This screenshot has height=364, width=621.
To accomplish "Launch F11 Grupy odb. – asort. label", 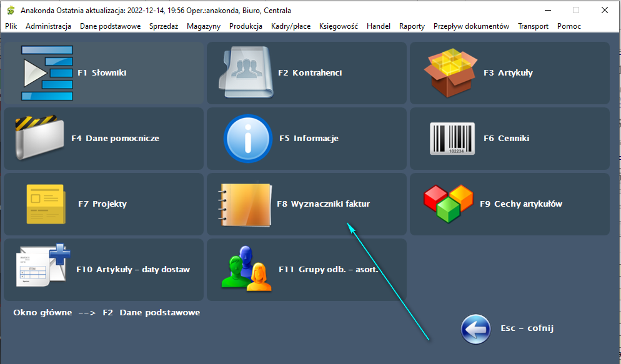I will click(329, 270).
